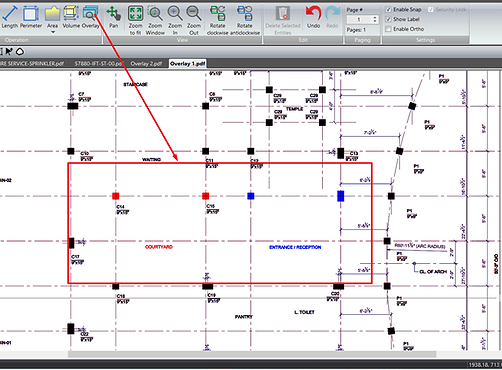Click the horizontal scrollbar below drawing
The width and height of the screenshot is (502, 370).
point(252,354)
